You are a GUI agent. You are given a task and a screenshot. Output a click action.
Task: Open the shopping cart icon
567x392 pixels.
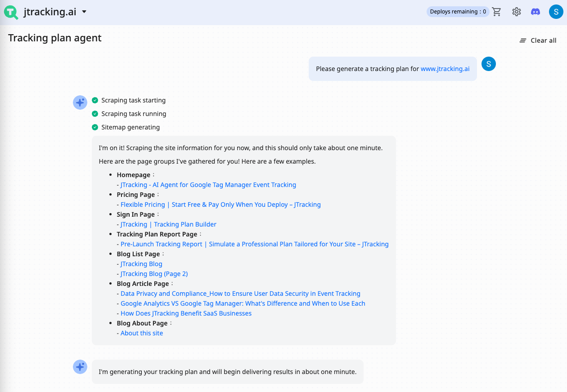[497, 12]
